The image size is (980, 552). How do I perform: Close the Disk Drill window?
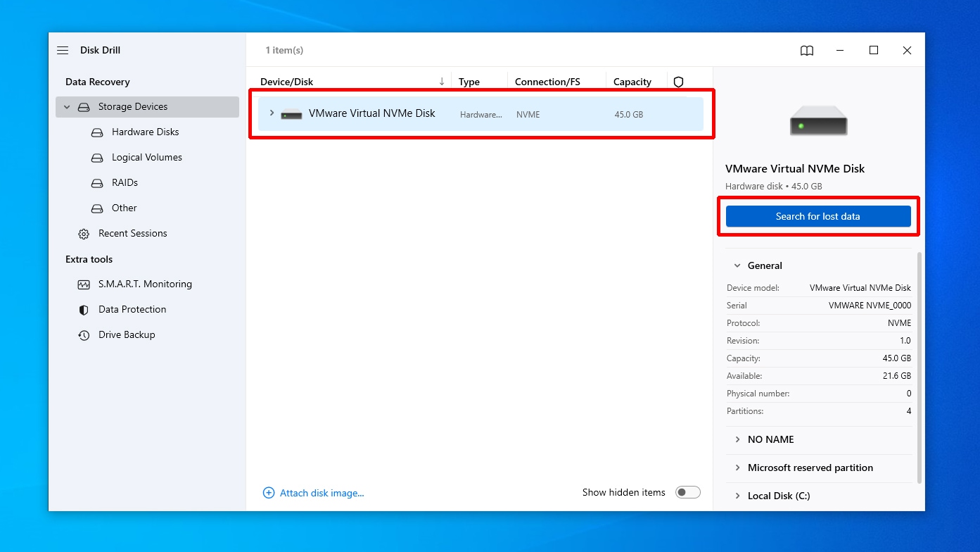[908, 50]
